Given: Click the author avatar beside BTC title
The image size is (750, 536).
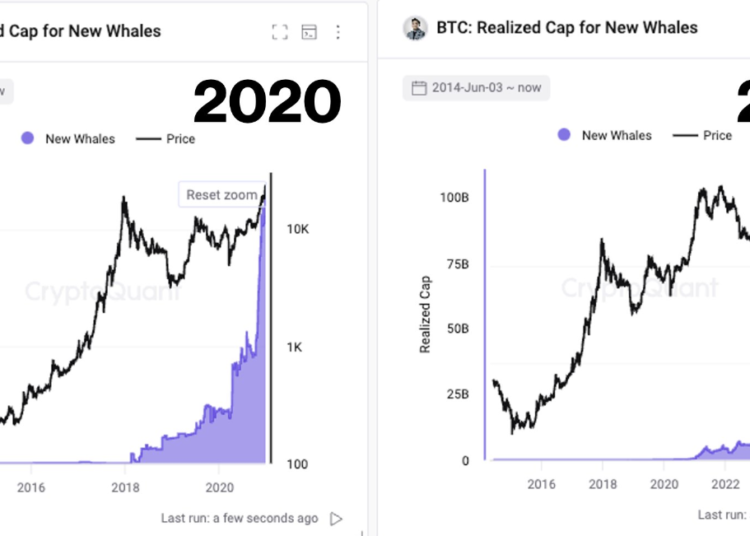Looking at the screenshot, I should [x=415, y=28].
